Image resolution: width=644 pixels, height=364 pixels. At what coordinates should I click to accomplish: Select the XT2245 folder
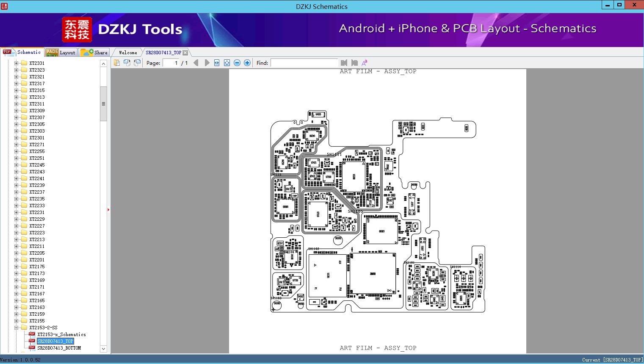click(x=37, y=165)
